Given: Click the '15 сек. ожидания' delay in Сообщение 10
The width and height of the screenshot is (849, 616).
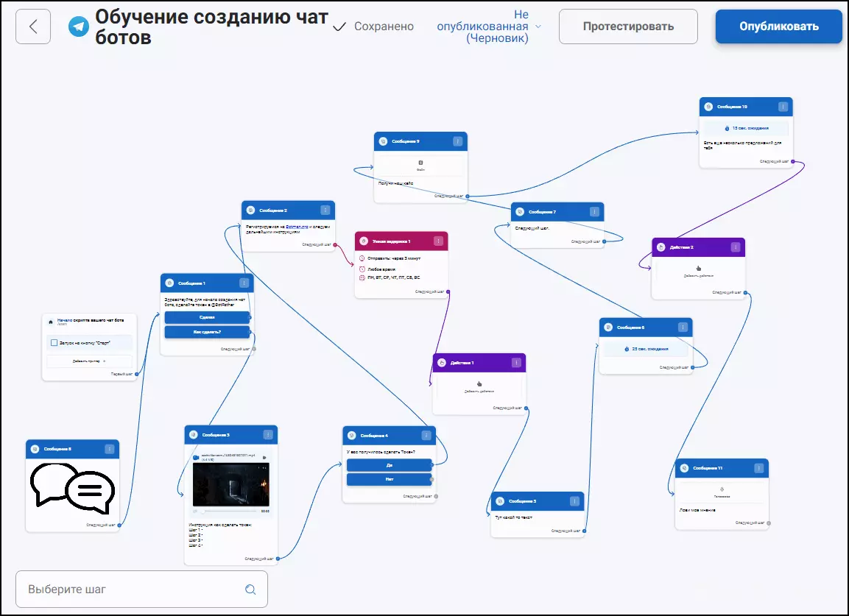Looking at the screenshot, I should (x=746, y=128).
